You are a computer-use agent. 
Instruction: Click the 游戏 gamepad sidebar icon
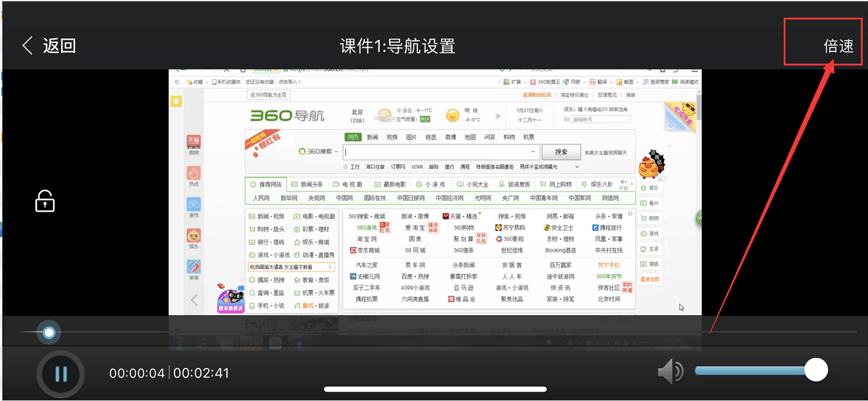[193, 207]
